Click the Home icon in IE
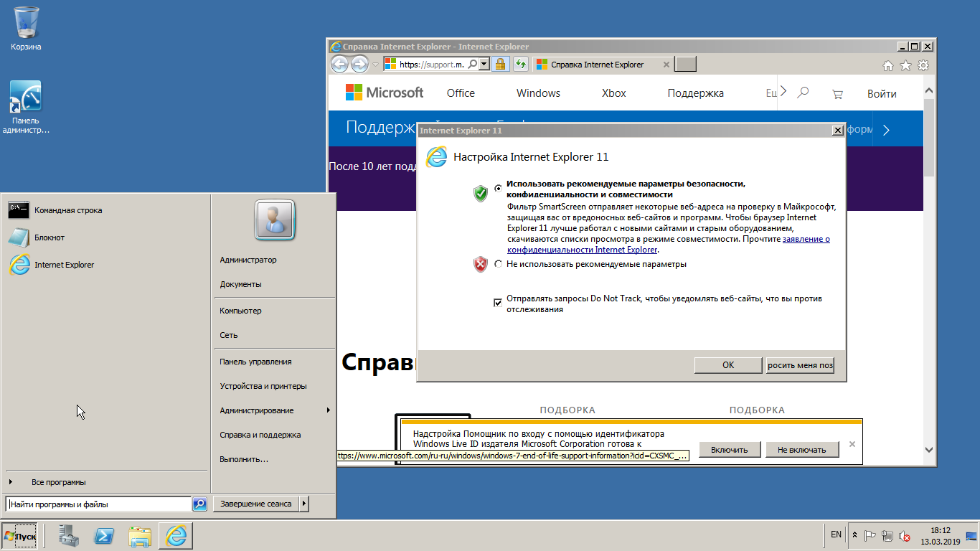Image resolution: width=980 pixels, height=551 pixels. tap(888, 65)
